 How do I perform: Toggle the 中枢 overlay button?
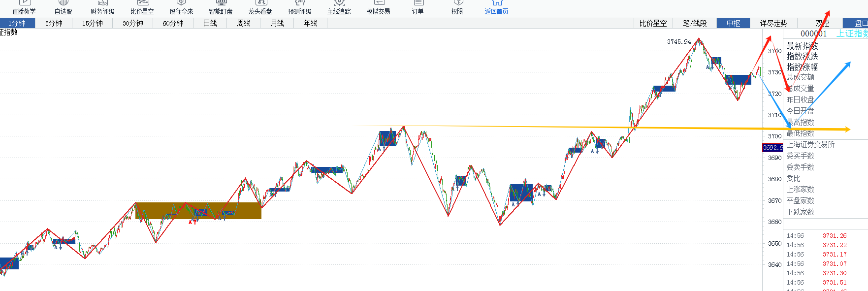click(733, 23)
